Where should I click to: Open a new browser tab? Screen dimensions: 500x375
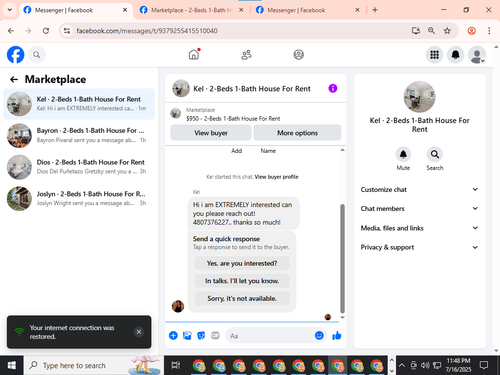click(375, 10)
